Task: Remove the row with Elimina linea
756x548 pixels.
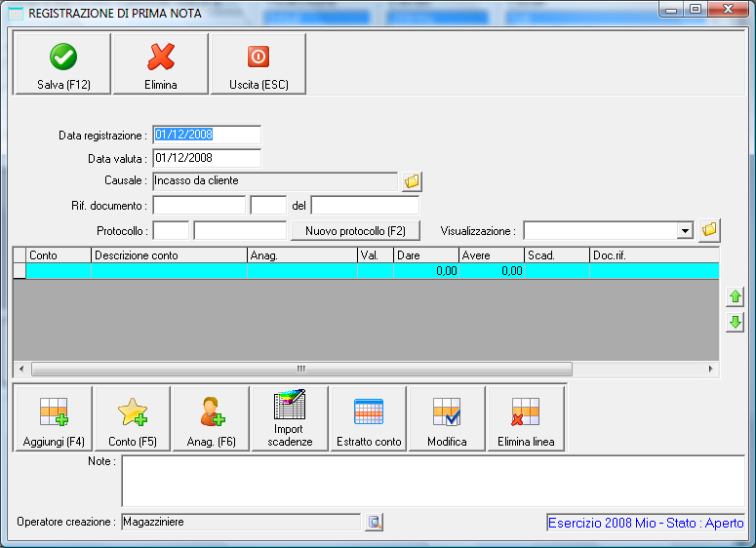Action: [x=526, y=419]
